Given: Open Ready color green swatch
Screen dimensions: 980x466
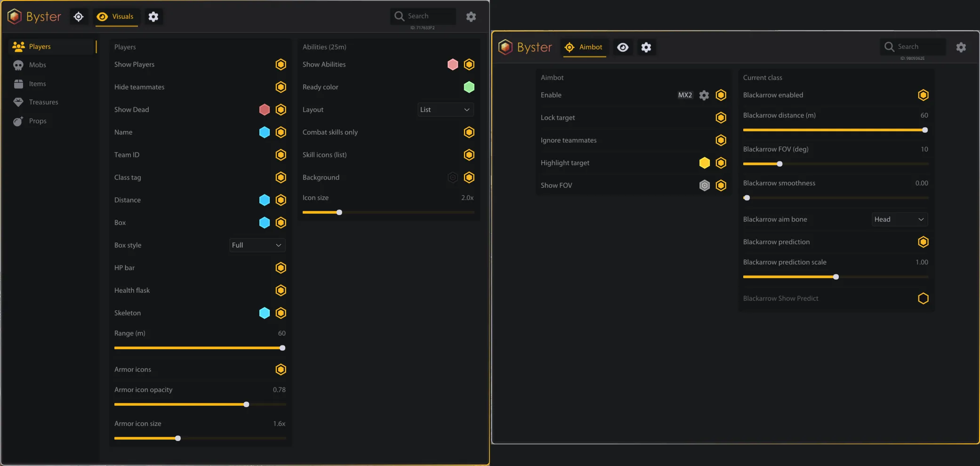Looking at the screenshot, I should click(469, 87).
